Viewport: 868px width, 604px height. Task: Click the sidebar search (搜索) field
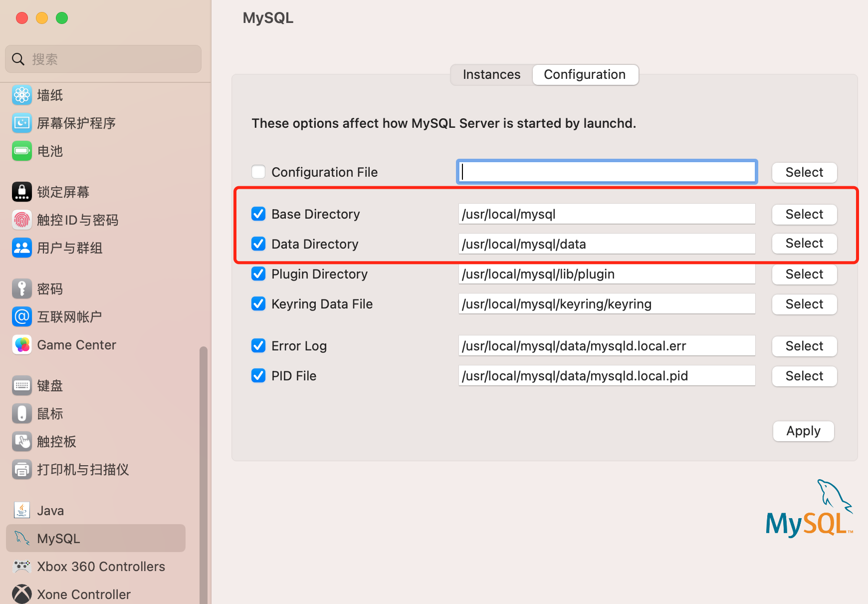pyautogui.click(x=103, y=59)
